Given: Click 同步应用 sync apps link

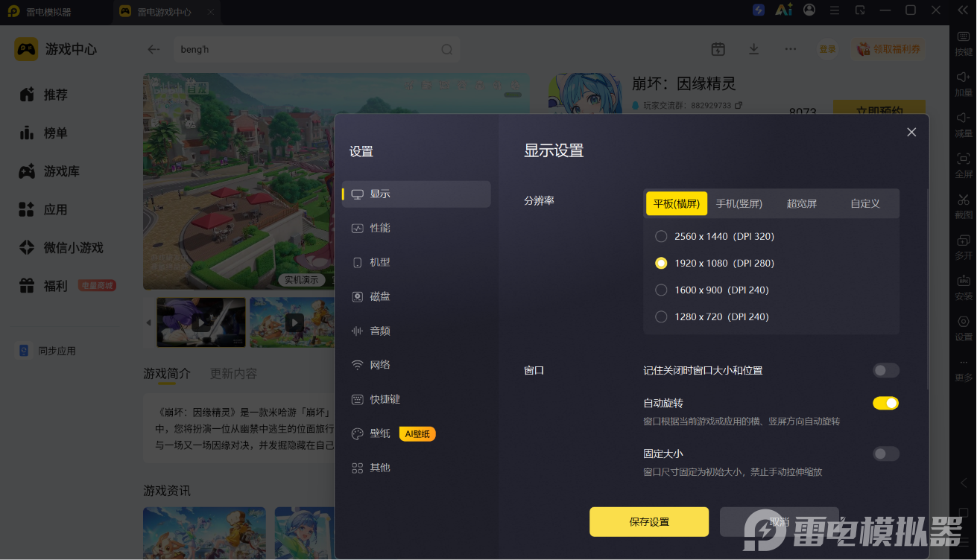Looking at the screenshot, I should pyautogui.click(x=48, y=351).
